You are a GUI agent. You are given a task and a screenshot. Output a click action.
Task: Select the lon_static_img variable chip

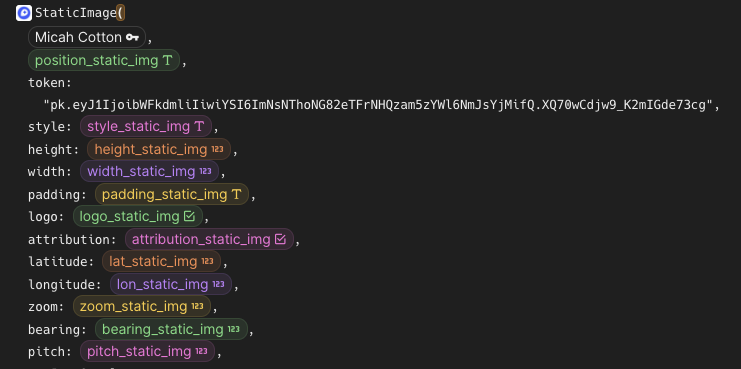(171, 284)
